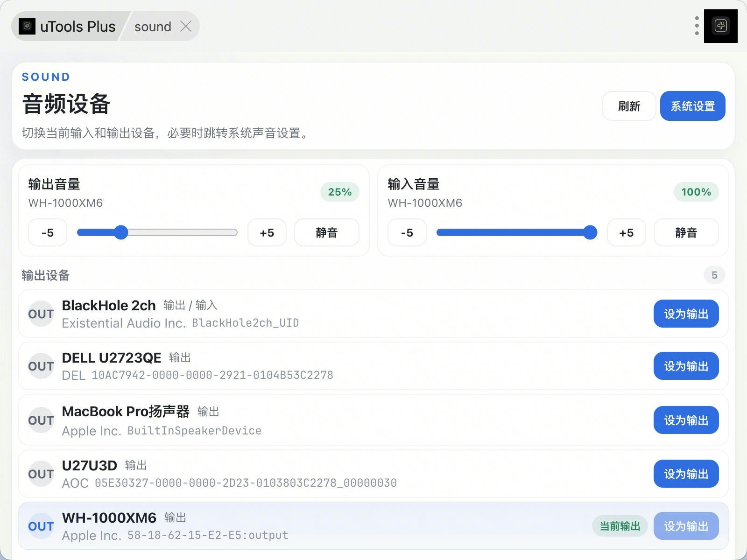Select WH-1000XM6 device name in list

tap(109, 518)
